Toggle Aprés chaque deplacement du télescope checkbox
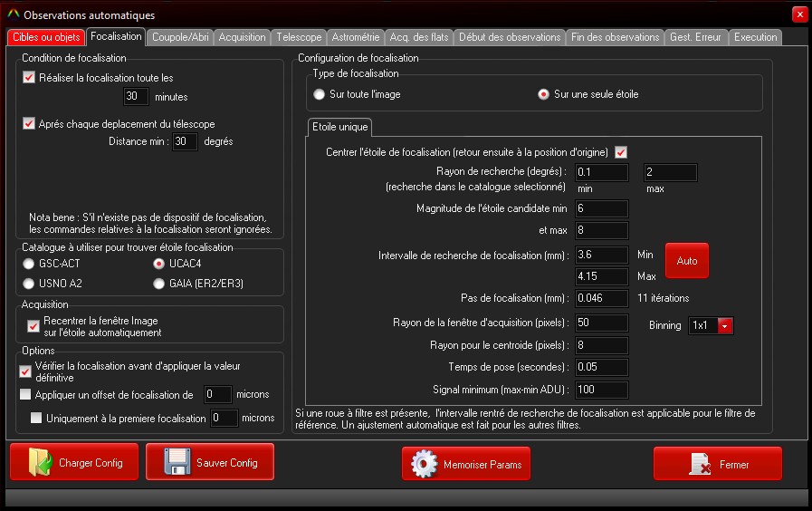The width and height of the screenshot is (812, 511). pos(29,123)
